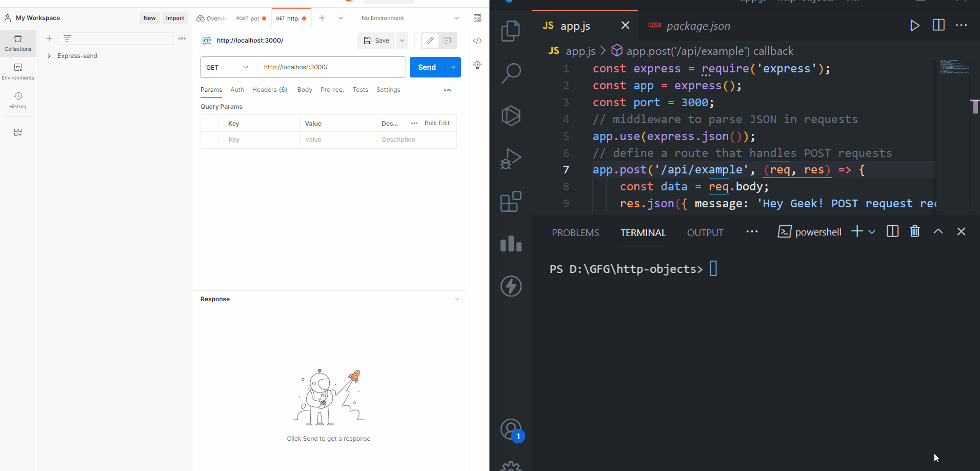Screen dimensions: 980x471
Task: Click the query param Value field
Action: [x=338, y=140]
